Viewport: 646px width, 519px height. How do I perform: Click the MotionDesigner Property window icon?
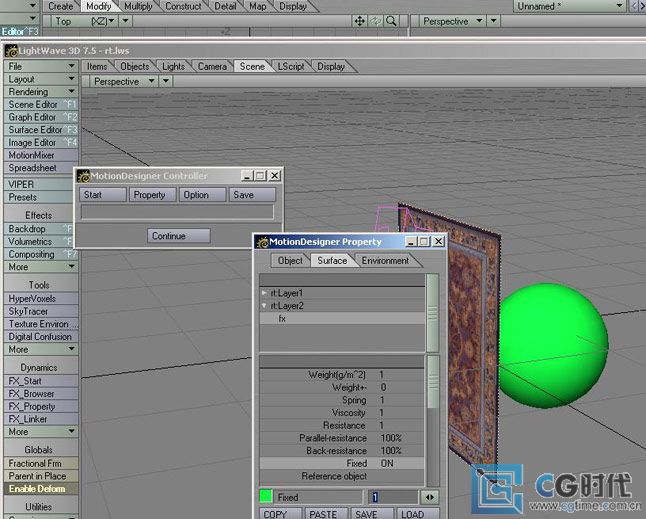click(262, 242)
